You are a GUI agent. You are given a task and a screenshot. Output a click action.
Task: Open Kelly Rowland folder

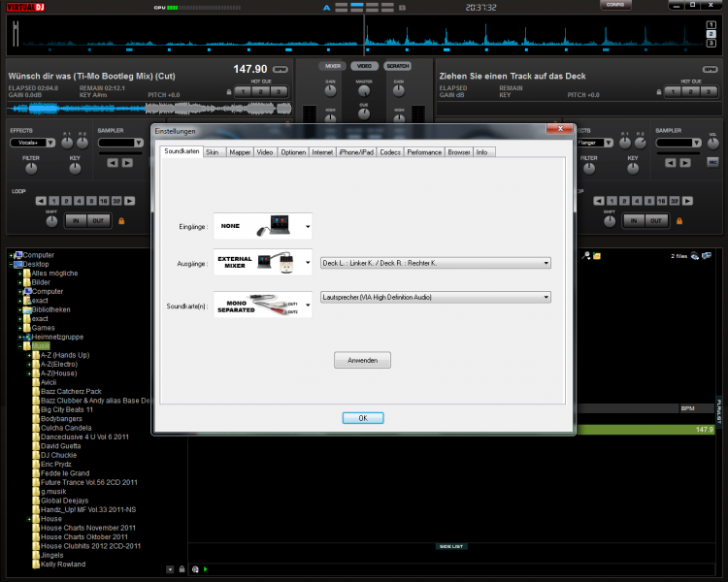click(63, 565)
